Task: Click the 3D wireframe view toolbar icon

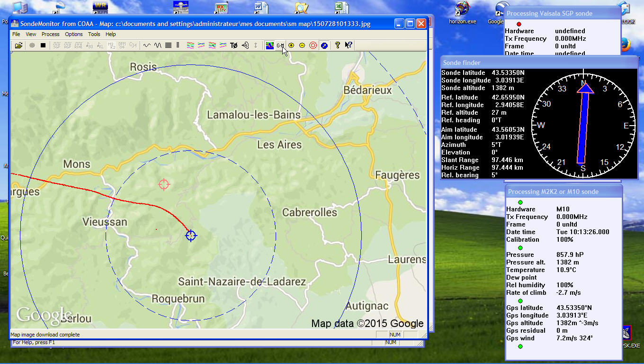Action: [245, 45]
